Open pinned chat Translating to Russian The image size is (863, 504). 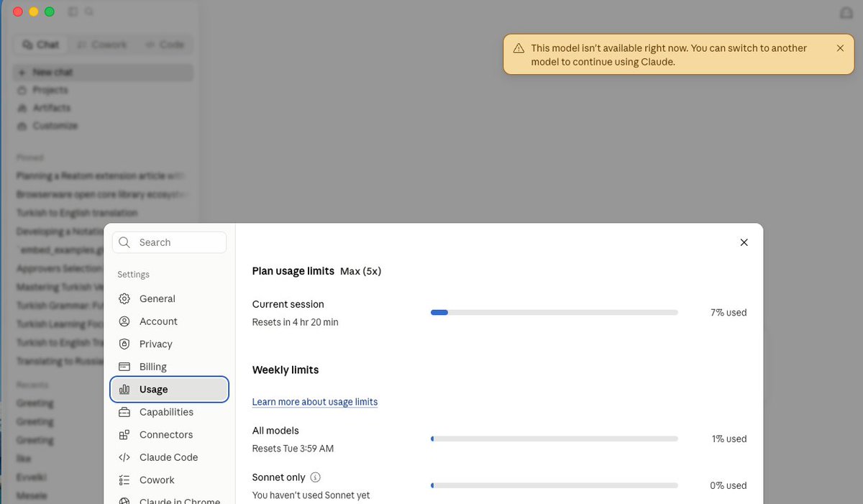pyautogui.click(x=61, y=361)
